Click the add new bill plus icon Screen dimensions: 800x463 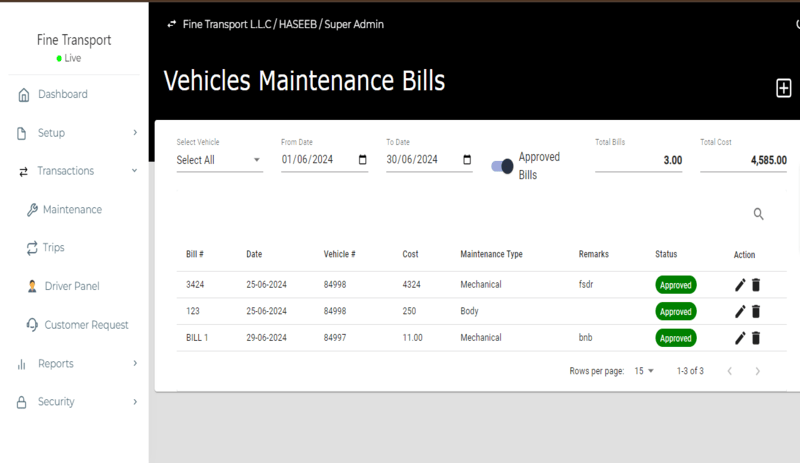784,88
